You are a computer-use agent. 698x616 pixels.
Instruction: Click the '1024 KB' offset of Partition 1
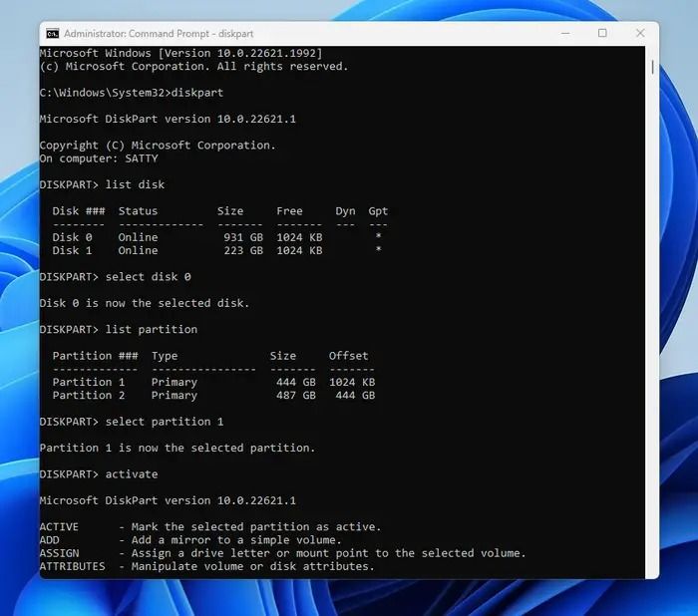coord(352,382)
